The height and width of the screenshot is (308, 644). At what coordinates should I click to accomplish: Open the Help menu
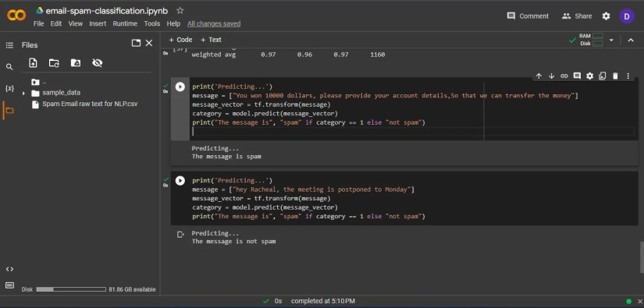click(173, 24)
